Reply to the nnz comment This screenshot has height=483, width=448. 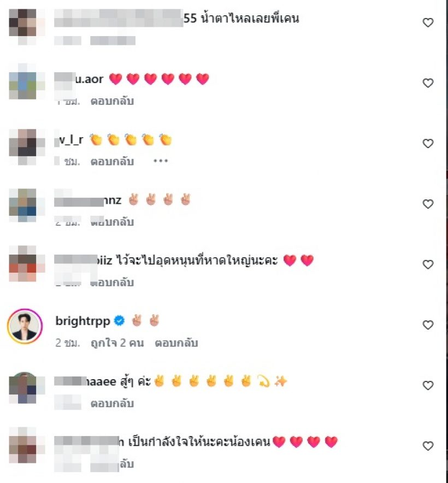click(x=112, y=222)
